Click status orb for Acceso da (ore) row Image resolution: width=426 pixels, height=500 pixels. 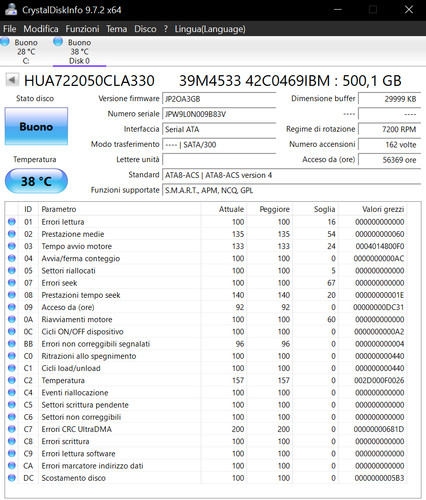[x=12, y=307]
